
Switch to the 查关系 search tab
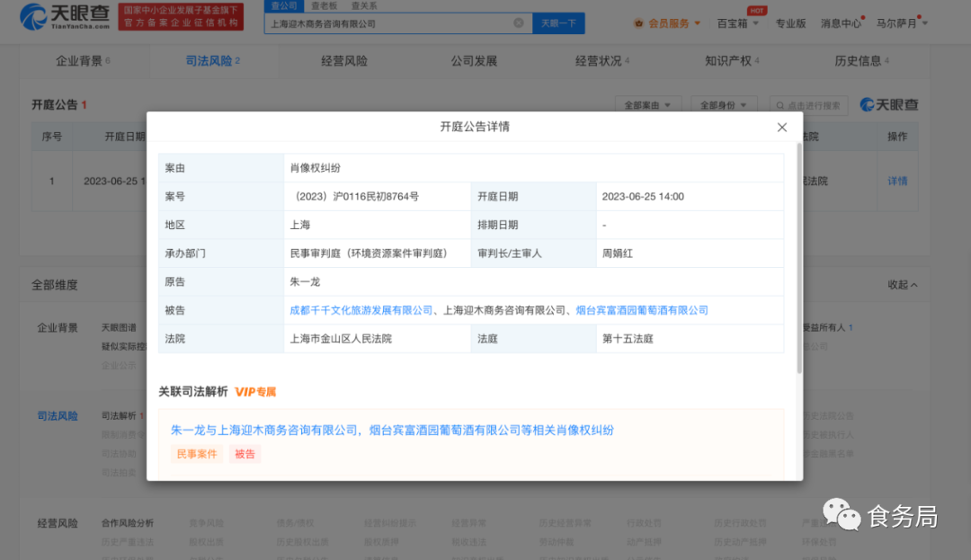pyautogui.click(x=364, y=5)
